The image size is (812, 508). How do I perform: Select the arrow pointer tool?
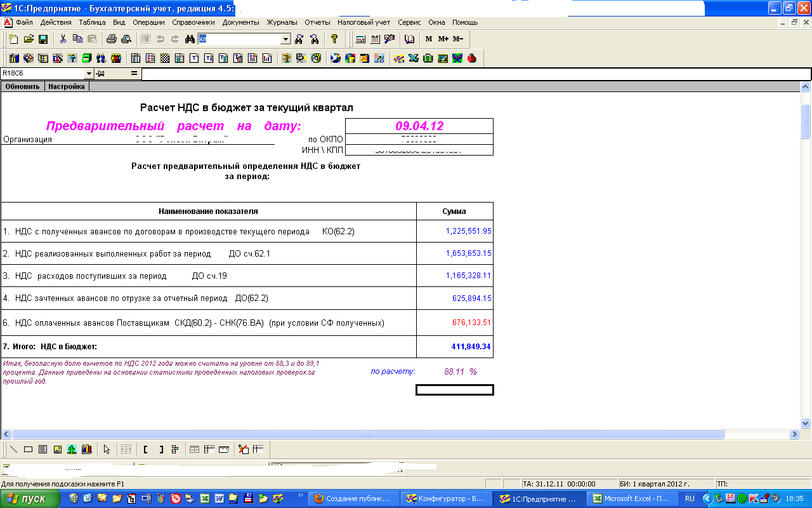107,450
